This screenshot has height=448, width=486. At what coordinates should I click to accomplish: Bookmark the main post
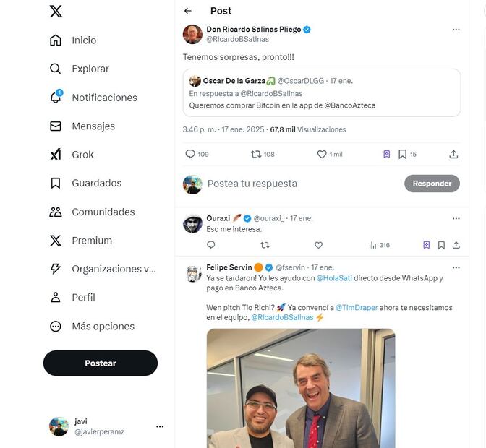(x=403, y=154)
